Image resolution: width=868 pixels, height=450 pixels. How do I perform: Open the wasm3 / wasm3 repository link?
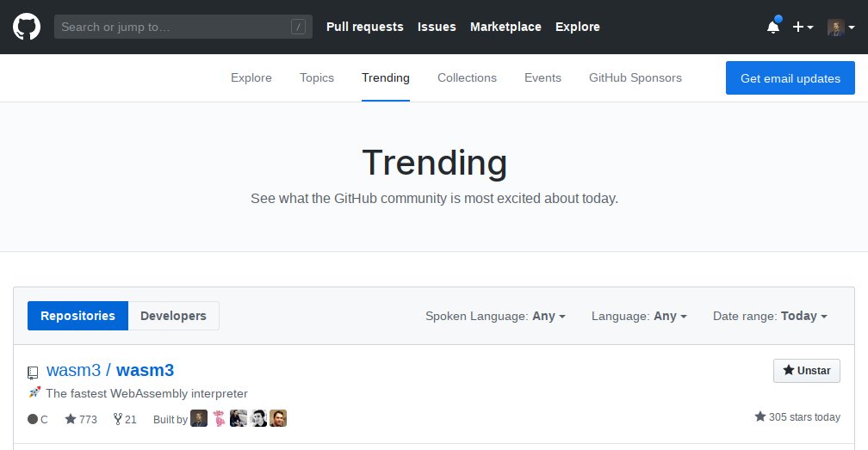(x=110, y=370)
